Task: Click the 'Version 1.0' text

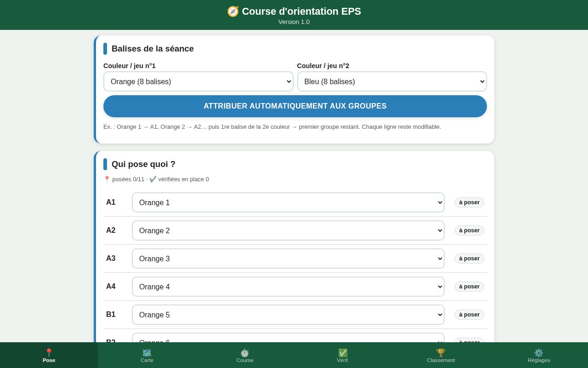Action: coord(294,22)
